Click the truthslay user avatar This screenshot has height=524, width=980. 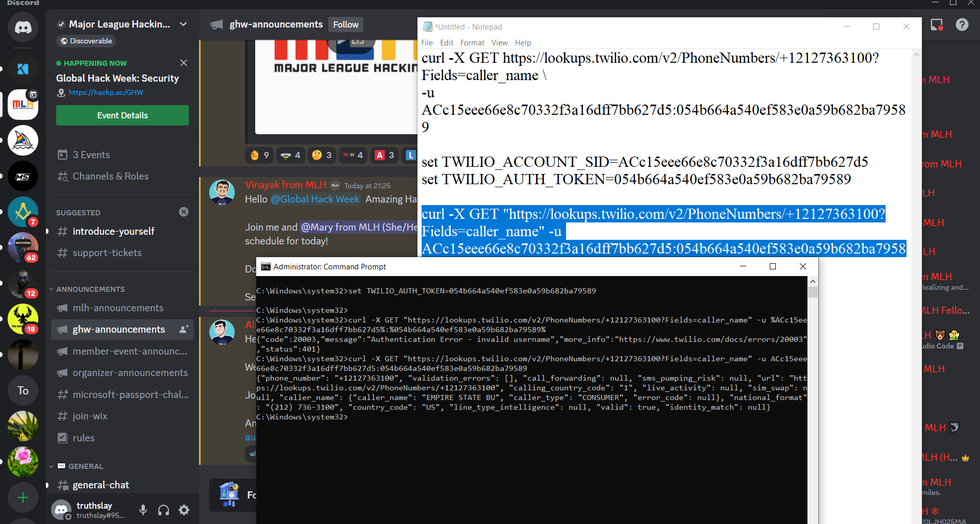click(61, 510)
